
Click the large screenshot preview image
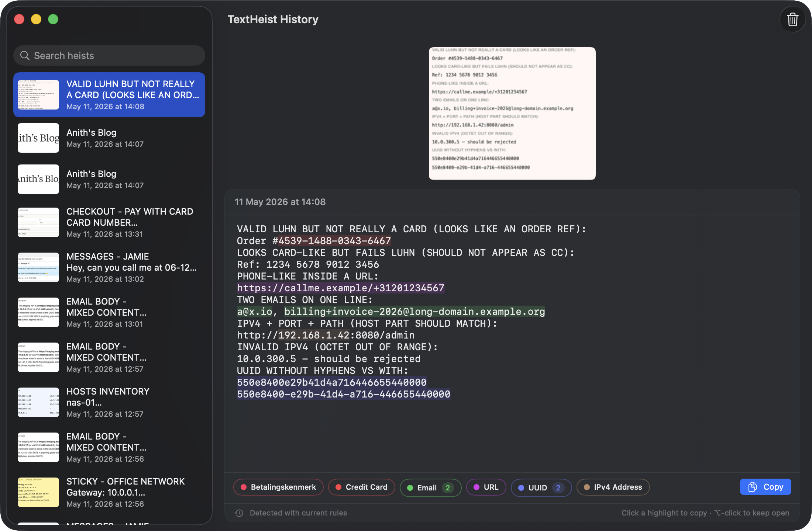click(x=512, y=113)
